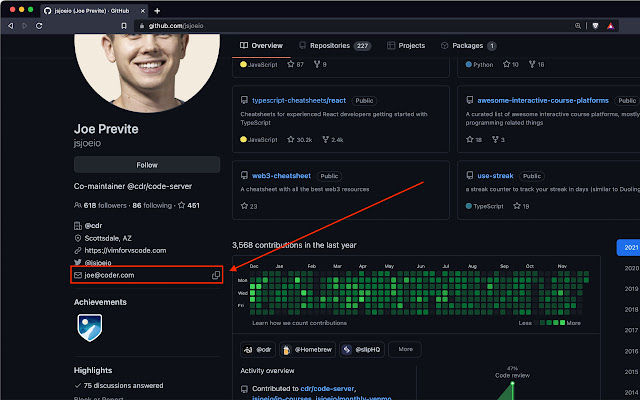Expand the More organizations dropdown

(405, 349)
